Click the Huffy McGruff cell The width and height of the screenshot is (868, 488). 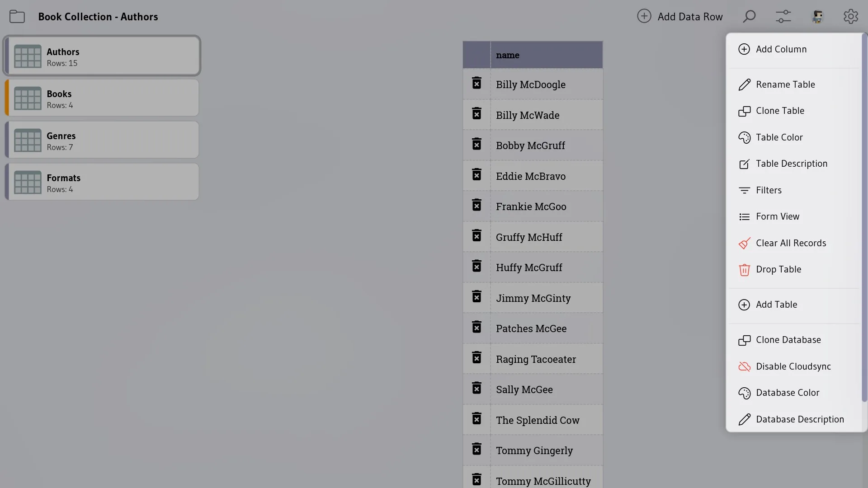click(547, 267)
